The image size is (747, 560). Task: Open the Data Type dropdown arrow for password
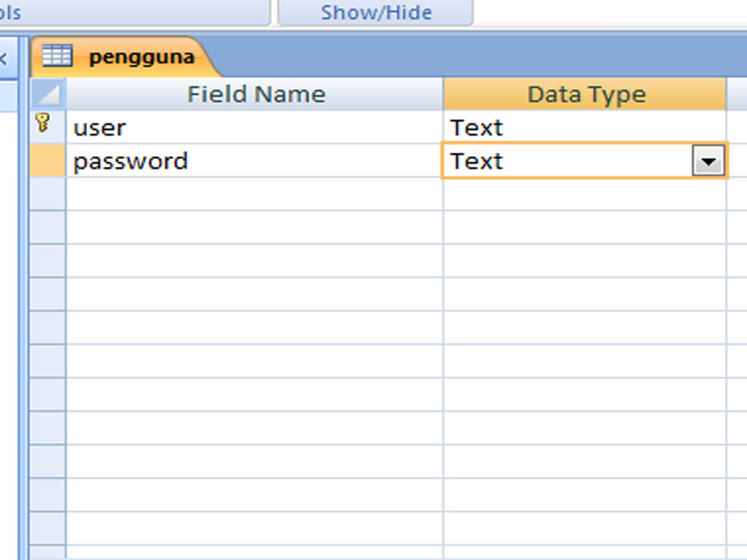[x=708, y=161]
